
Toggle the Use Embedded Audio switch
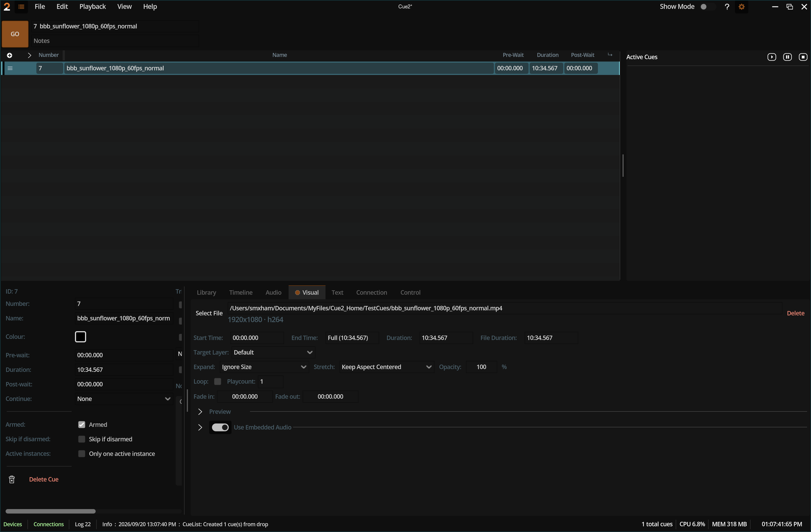220,427
